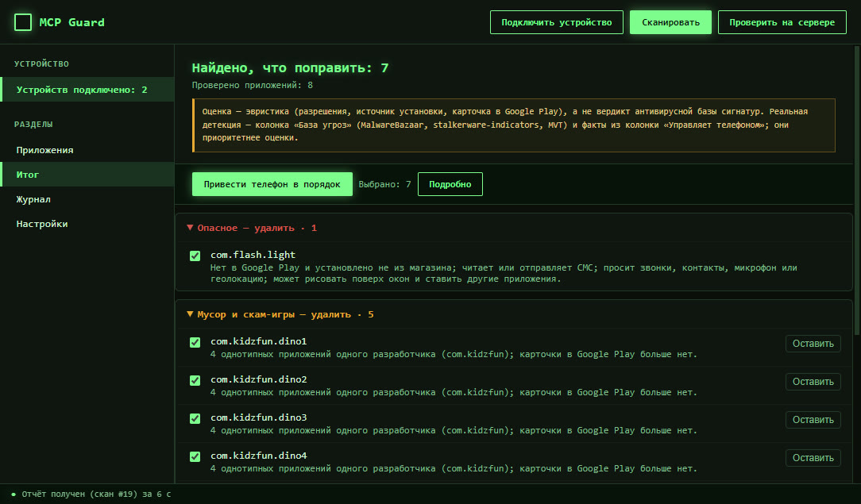Click the status bar text «Отчёт получен (скан #19)»
This screenshot has width=861, height=504.
tap(96, 494)
